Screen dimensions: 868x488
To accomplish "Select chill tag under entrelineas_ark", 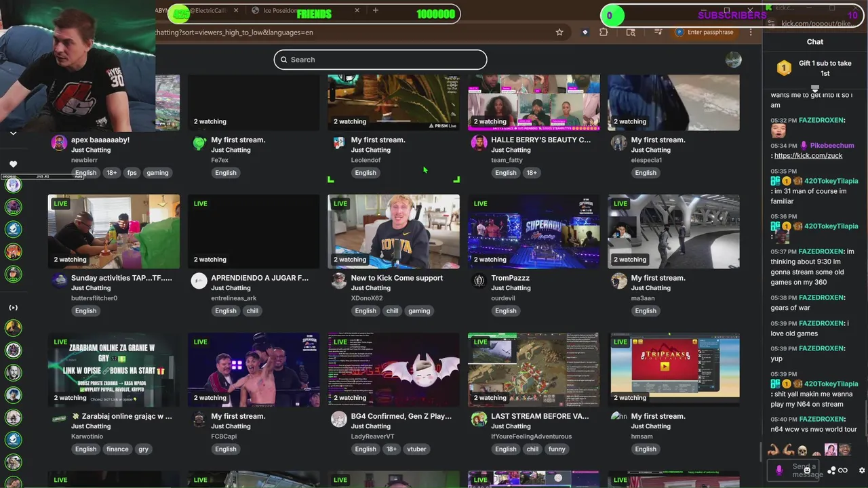I will (x=252, y=311).
